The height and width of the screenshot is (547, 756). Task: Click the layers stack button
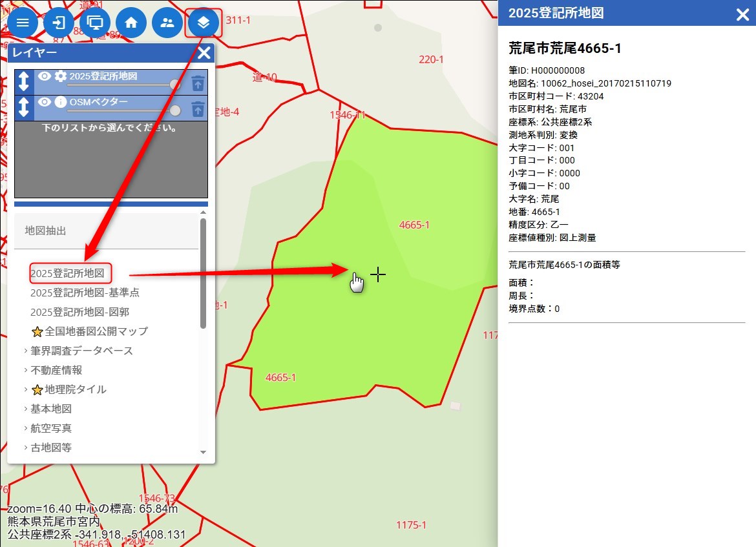point(204,23)
